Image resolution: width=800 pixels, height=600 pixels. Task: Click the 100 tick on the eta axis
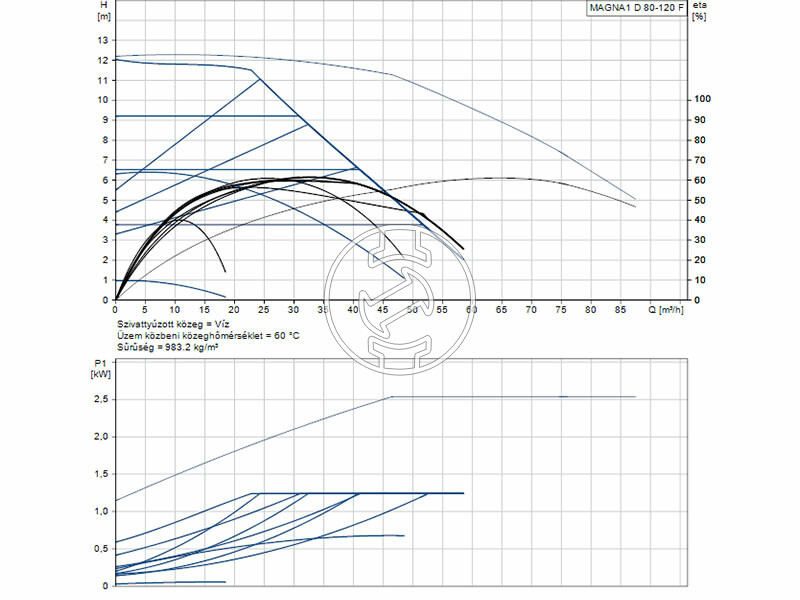tap(702, 100)
